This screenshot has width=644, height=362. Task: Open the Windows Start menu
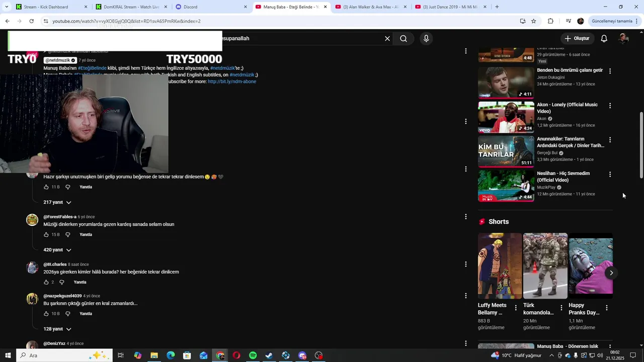[x=8, y=355]
